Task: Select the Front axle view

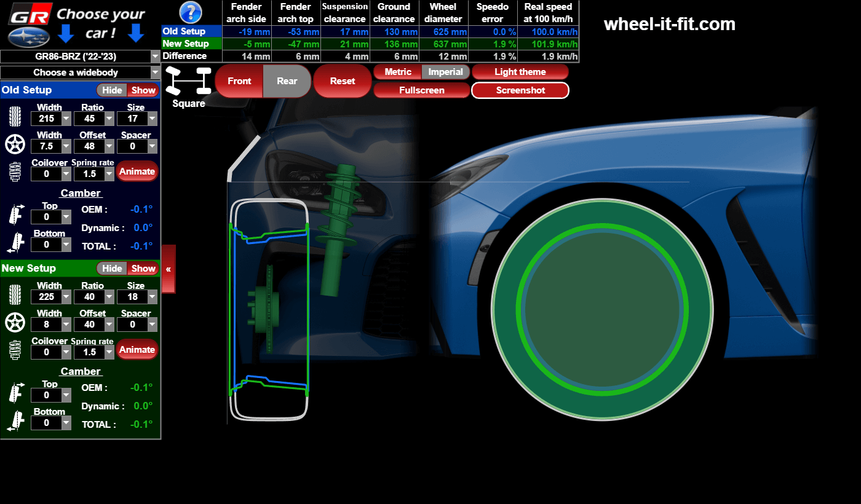Action: (239, 81)
